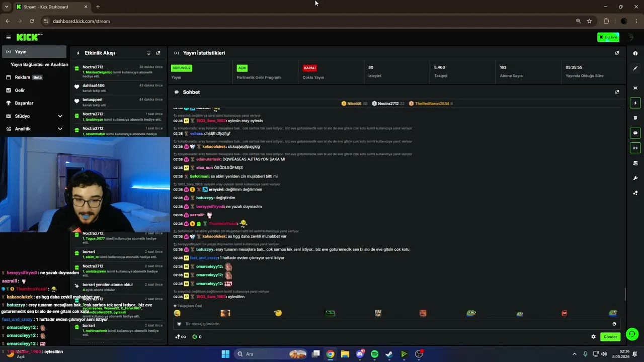Open the Başarılar page
644x362 pixels.
point(34,103)
